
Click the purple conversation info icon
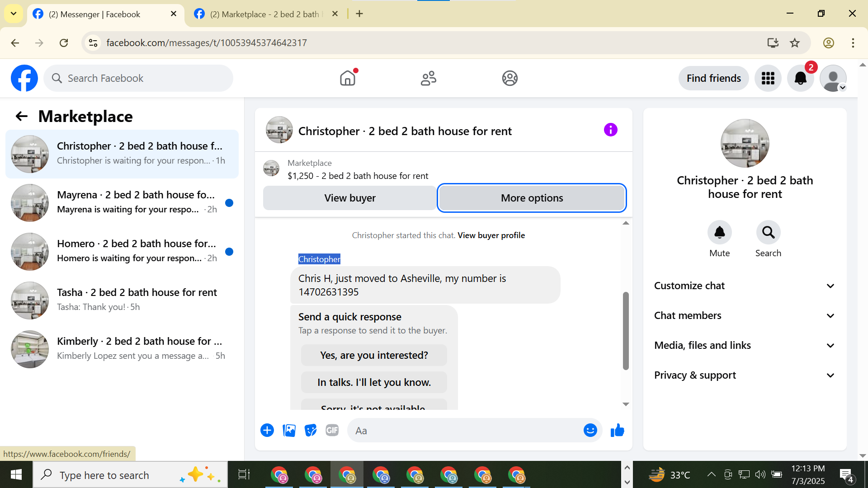[x=610, y=130]
